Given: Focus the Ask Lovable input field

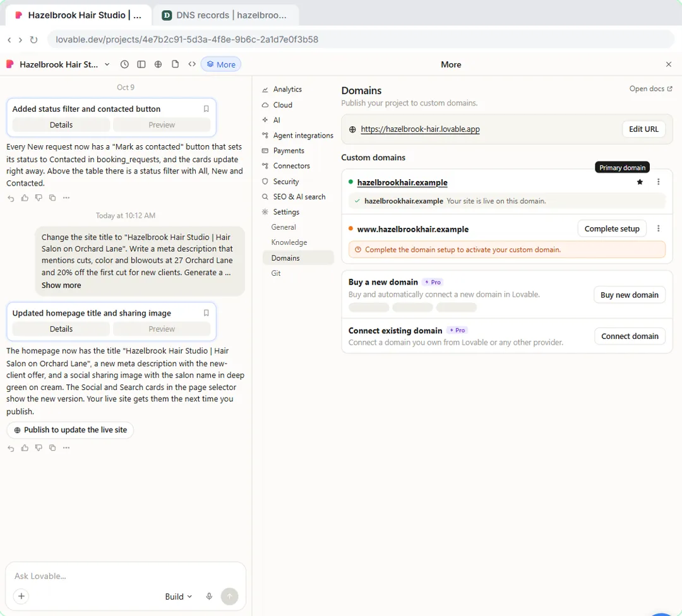Looking at the screenshot, I should point(125,576).
